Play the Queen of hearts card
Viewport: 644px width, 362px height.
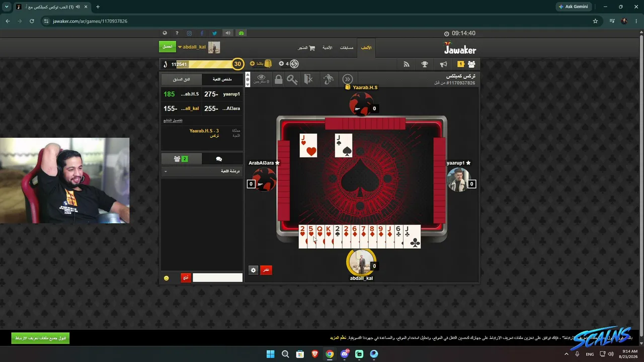320,236
